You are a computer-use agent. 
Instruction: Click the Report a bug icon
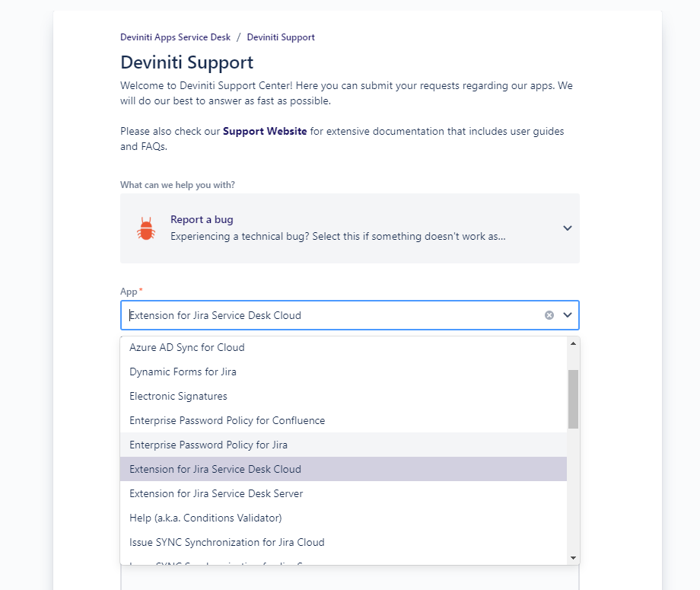146,228
